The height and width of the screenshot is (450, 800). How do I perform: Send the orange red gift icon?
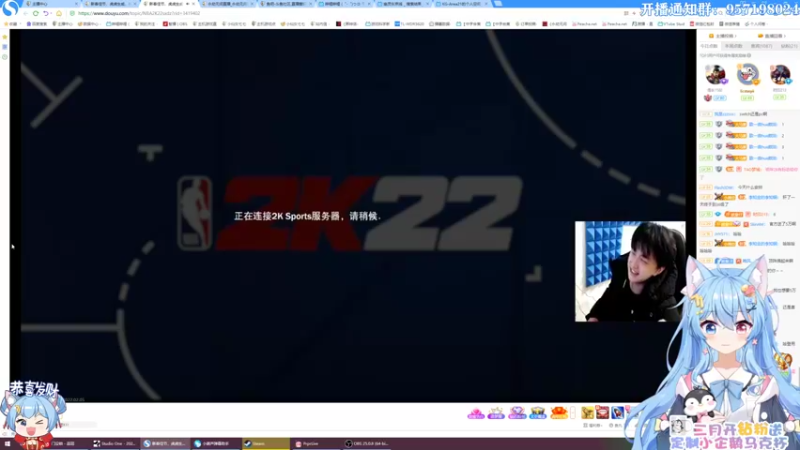(559, 413)
